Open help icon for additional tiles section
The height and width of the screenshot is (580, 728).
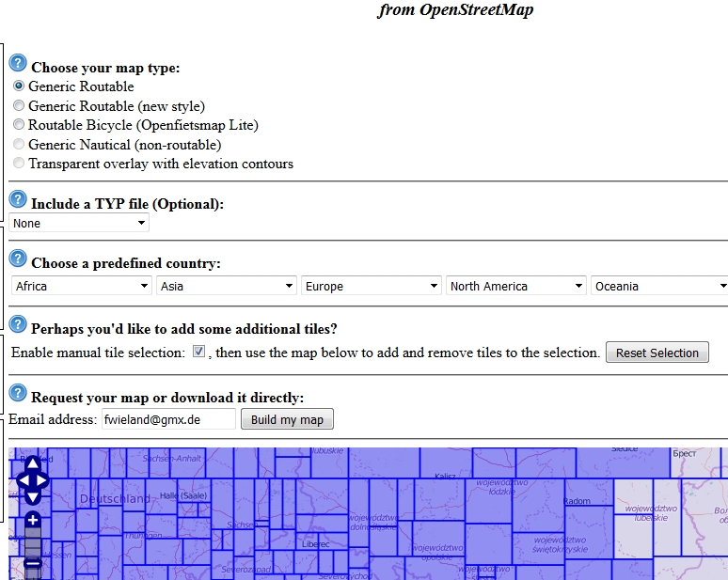(x=18, y=325)
